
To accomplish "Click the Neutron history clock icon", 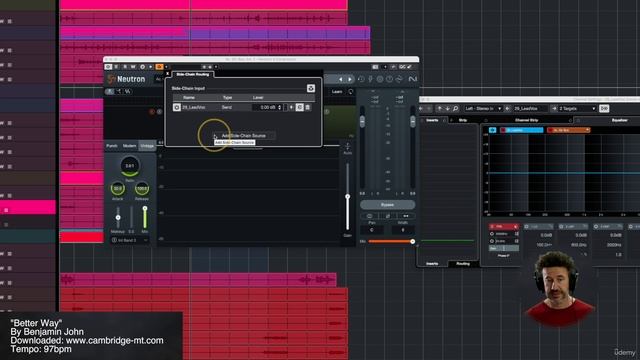I will (361, 79).
